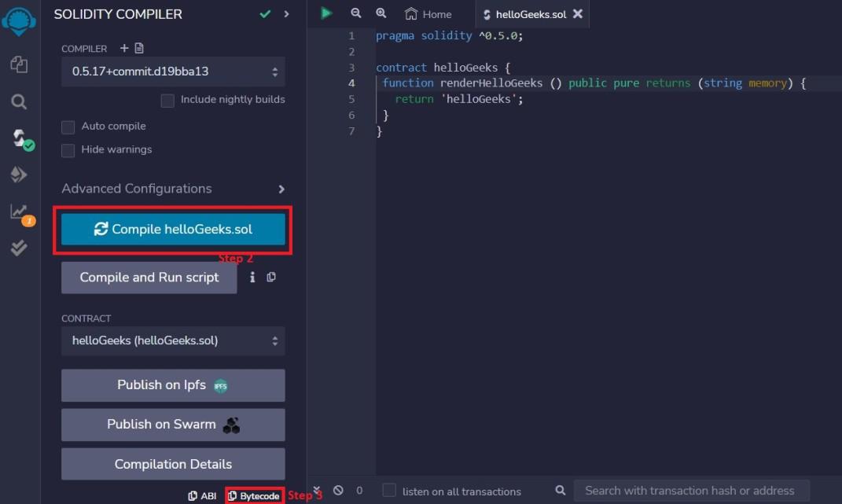842x504 pixels.
Task: Toggle listen on all transactions
Action: point(389,490)
